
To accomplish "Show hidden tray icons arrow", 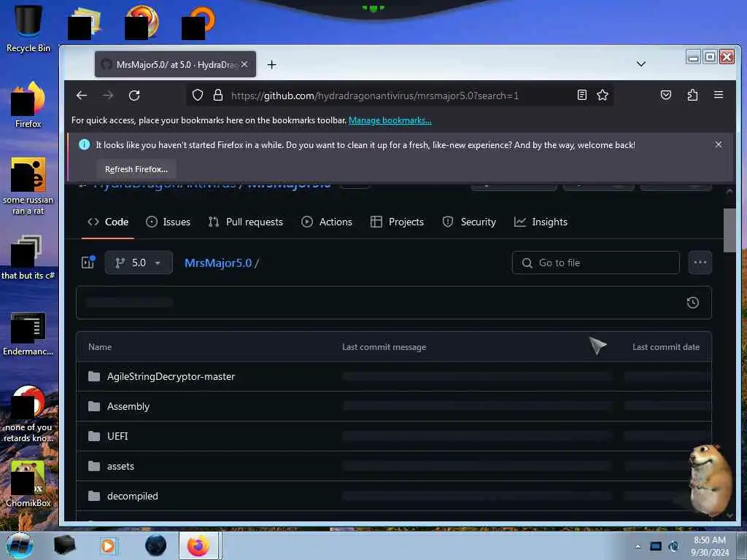I will (638, 546).
